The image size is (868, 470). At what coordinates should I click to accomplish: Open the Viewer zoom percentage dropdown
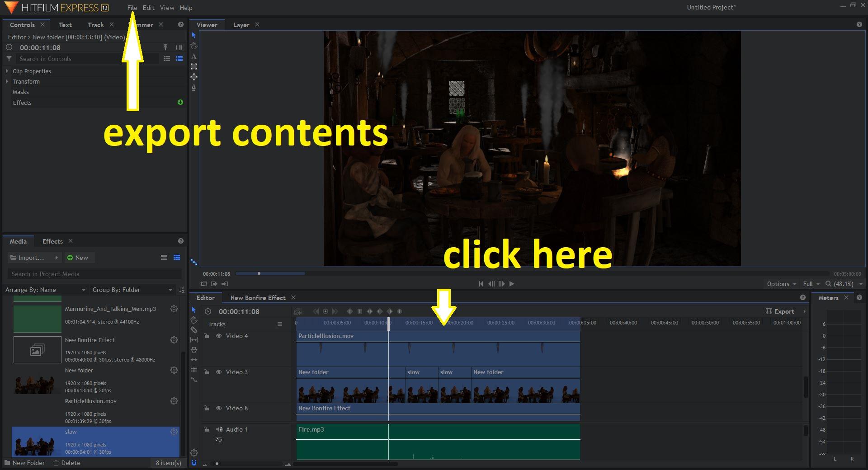click(844, 284)
